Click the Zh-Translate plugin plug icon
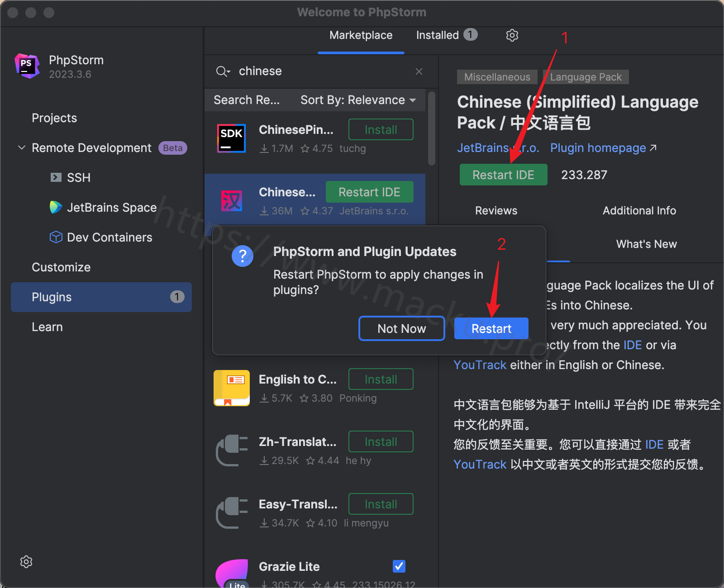Viewport: 724px width, 588px height. (231, 450)
